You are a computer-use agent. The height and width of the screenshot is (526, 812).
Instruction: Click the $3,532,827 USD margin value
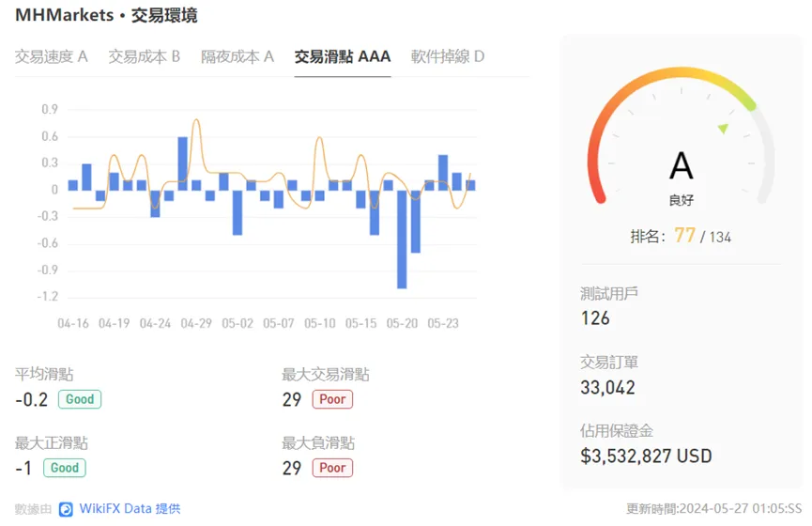click(646, 456)
